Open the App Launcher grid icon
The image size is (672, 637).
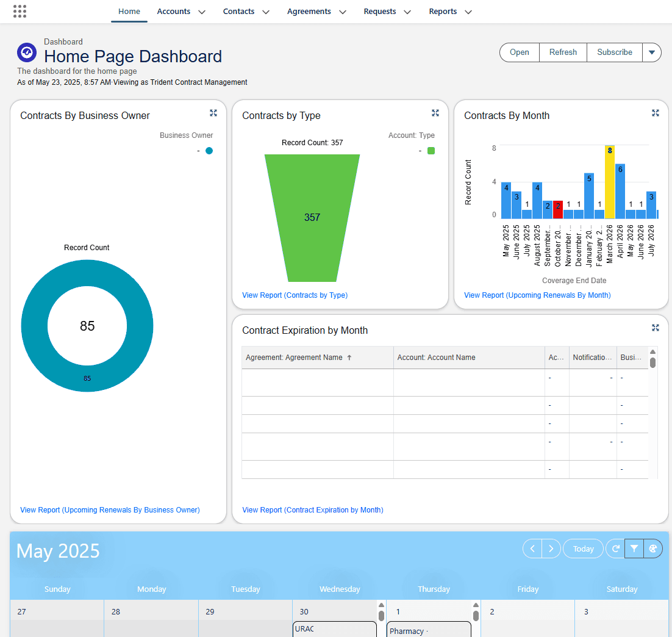pos(20,12)
